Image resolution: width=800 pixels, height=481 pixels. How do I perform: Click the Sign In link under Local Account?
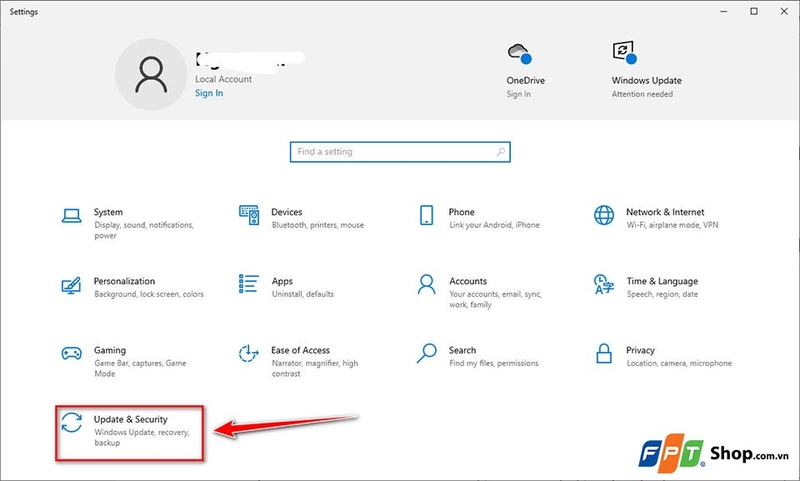(209, 93)
